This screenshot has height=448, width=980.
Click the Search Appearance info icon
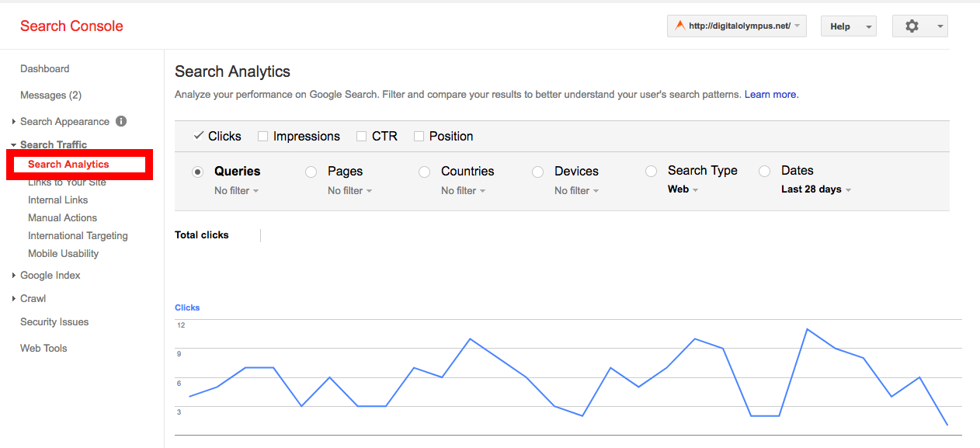point(121,121)
